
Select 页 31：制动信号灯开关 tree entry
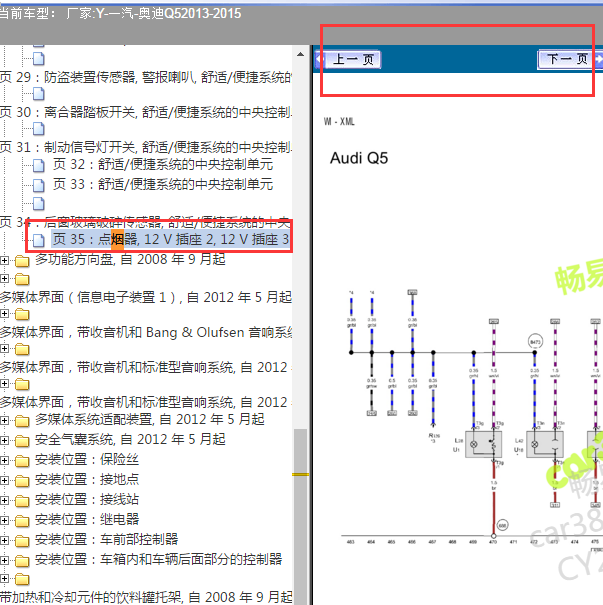point(146,147)
